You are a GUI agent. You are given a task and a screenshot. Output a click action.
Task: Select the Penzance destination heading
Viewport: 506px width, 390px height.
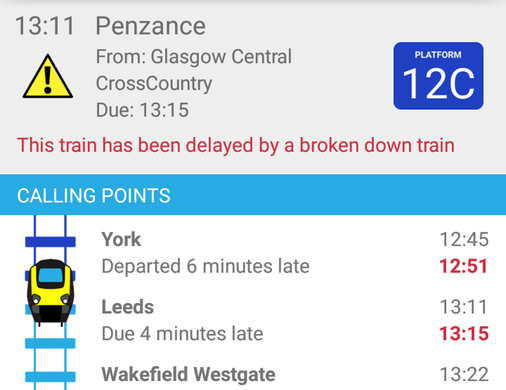coord(151,26)
